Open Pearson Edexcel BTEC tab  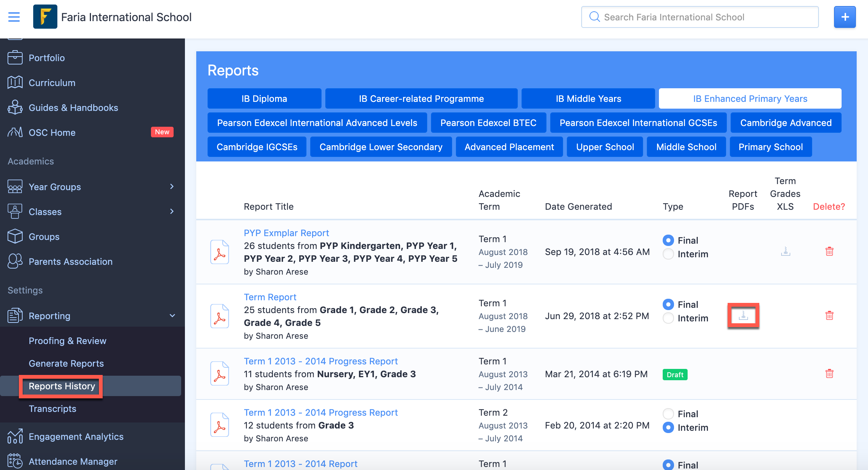click(x=488, y=123)
